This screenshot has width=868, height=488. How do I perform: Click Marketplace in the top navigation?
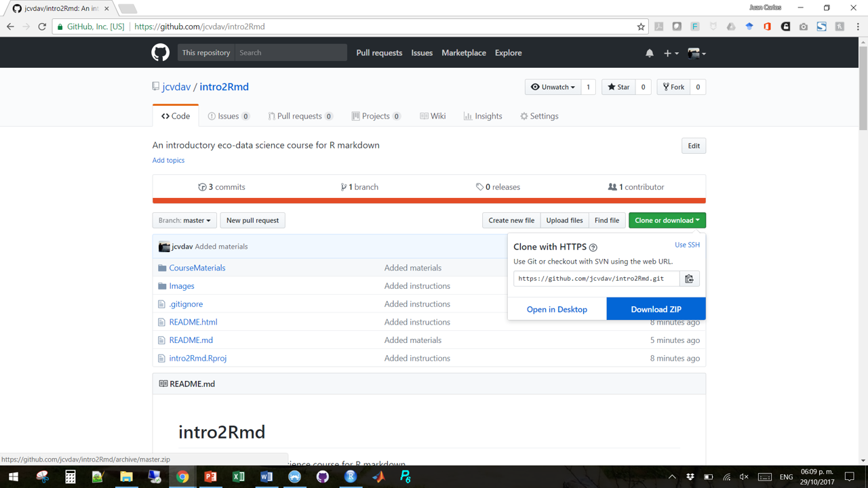tap(464, 53)
